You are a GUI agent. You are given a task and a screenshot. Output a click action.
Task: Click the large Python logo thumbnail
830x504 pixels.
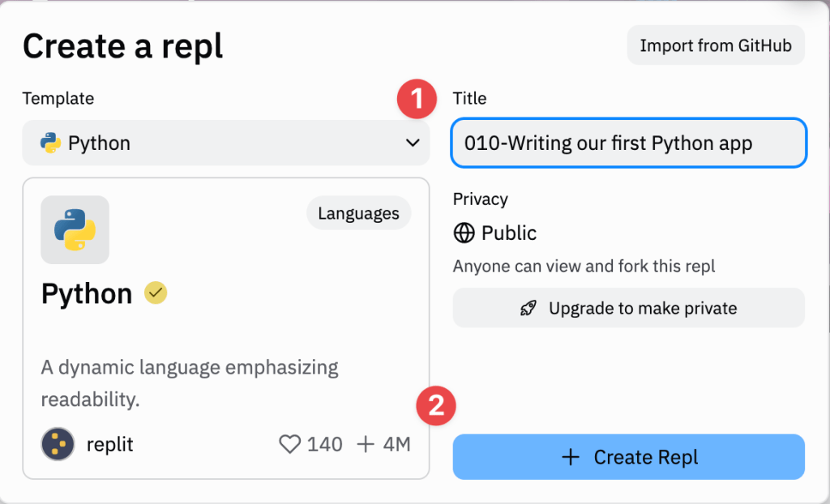pos(75,229)
